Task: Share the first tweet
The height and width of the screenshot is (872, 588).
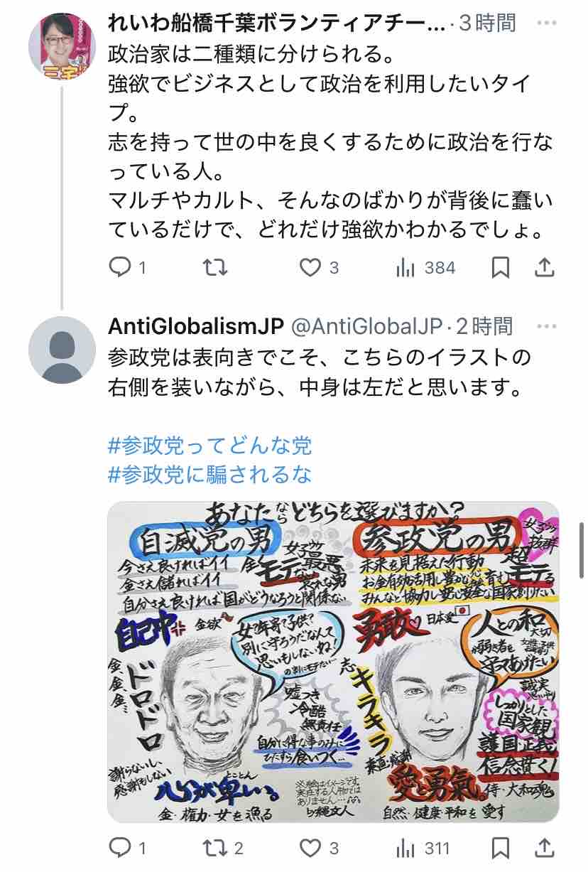Action: point(543,267)
